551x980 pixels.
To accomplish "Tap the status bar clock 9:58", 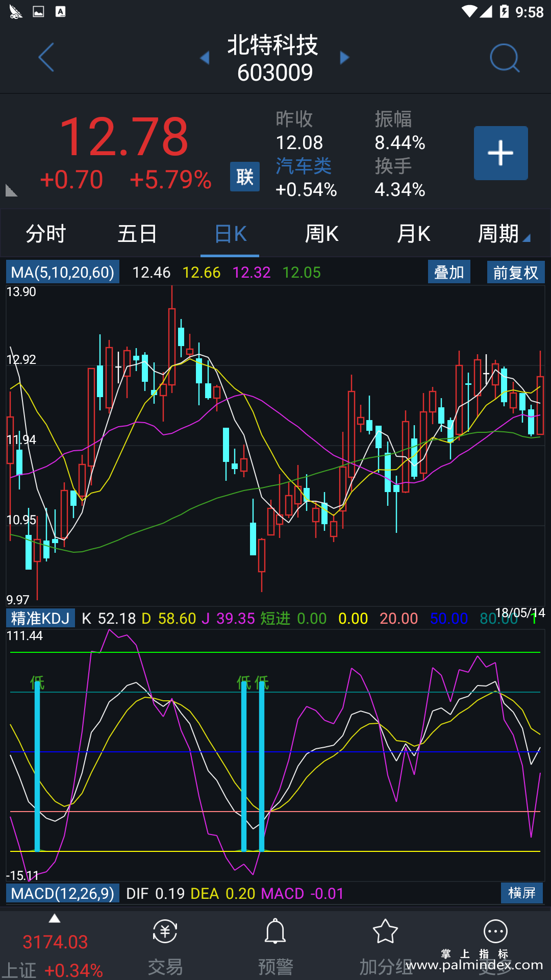I will tap(530, 12).
